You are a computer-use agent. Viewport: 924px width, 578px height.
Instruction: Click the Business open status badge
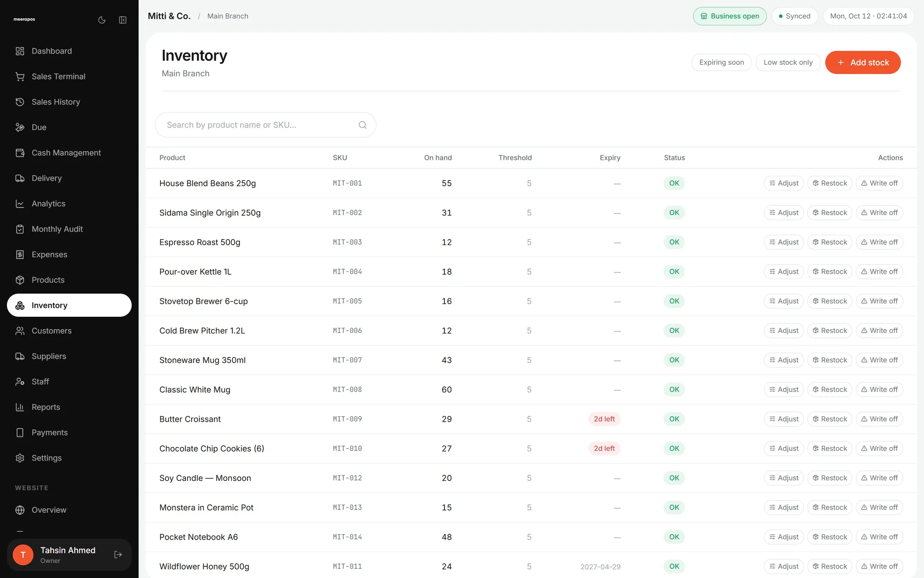pyautogui.click(x=729, y=16)
